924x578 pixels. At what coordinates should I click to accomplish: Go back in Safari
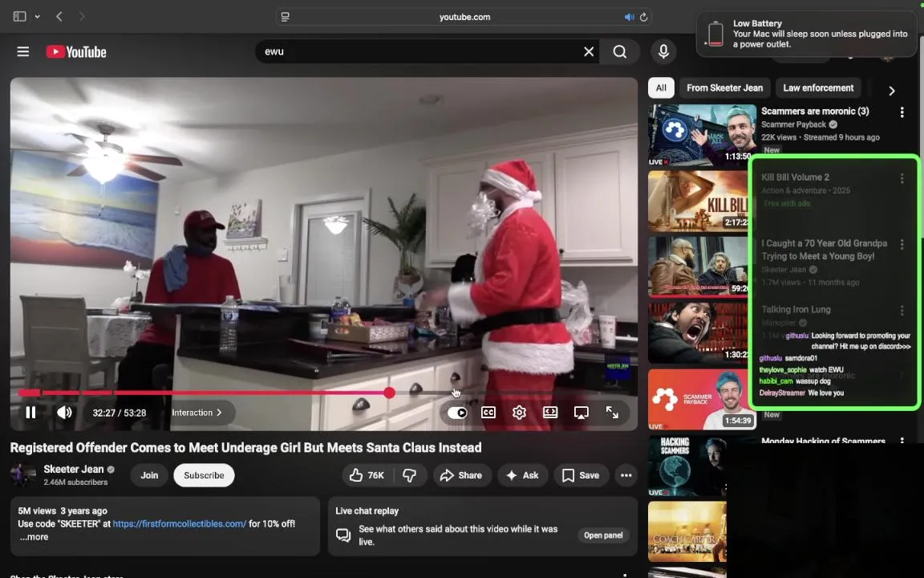coord(59,17)
